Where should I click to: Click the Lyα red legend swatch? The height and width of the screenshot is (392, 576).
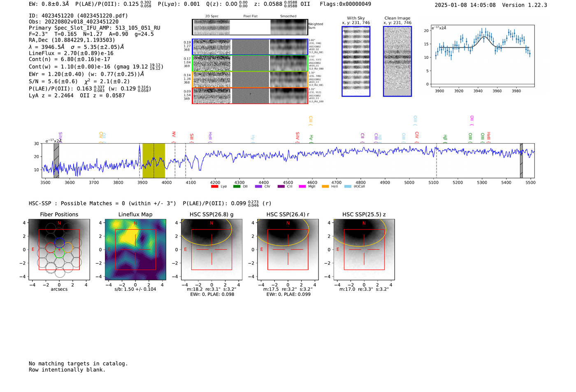tap(214, 186)
